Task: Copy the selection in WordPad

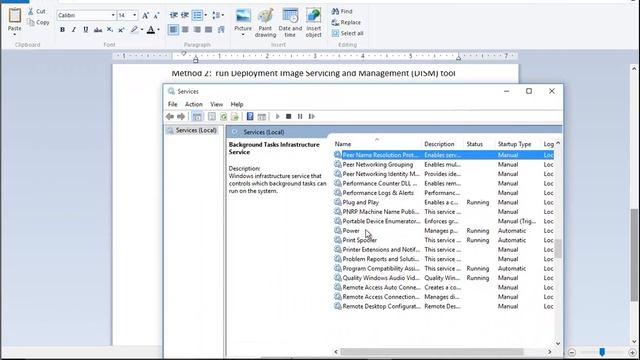Action: click(38, 22)
